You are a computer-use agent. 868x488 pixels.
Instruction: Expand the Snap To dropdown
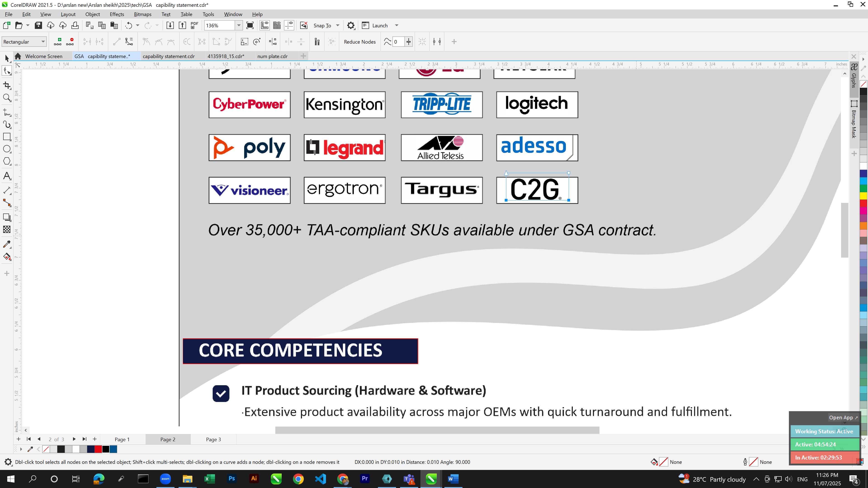(x=338, y=25)
